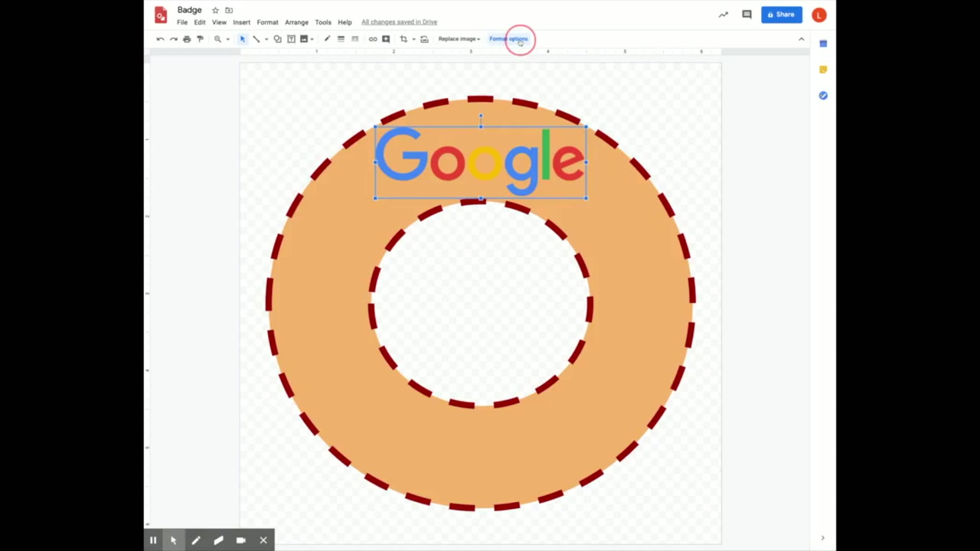Screen dimensions: 980x551
Task: Open the Insert image tool
Action: (x=303, y=39)
